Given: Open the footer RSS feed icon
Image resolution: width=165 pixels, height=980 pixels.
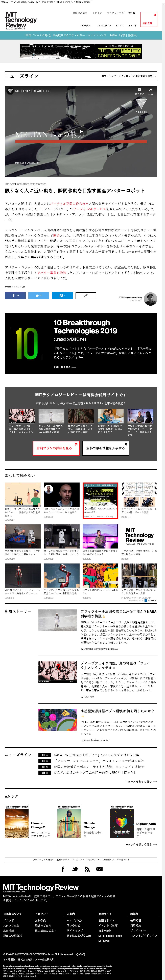Looking at the screenshot, I should 87,869.
